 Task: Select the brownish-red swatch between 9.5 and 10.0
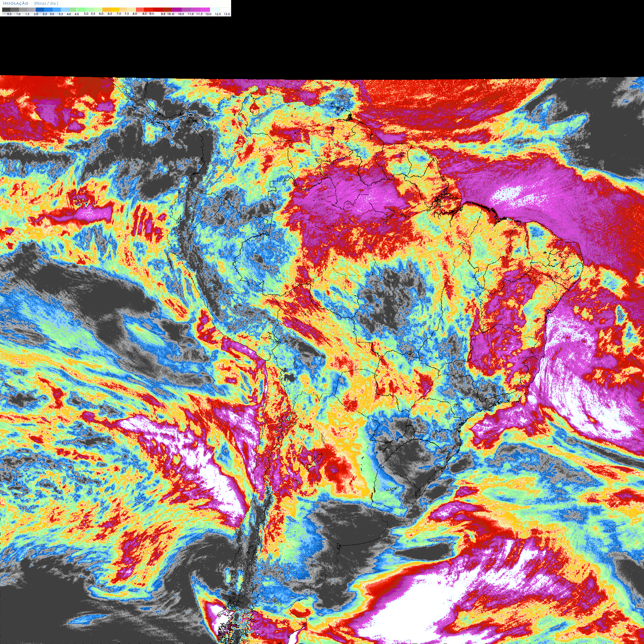point(167,10)
